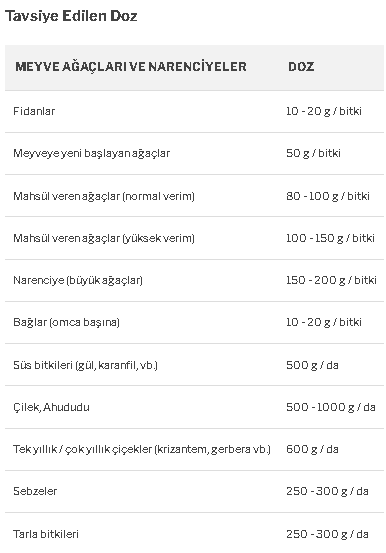
Task: Select the Tarla bitkileri row label
Action: (x=46, y=534)
